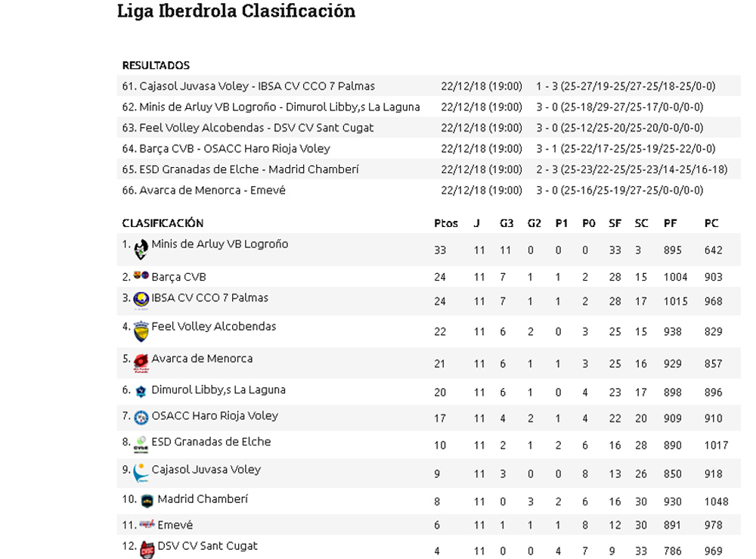
Task: Click the Minis de Arluy VB Logroño team logo
Action: click(141, 249)
